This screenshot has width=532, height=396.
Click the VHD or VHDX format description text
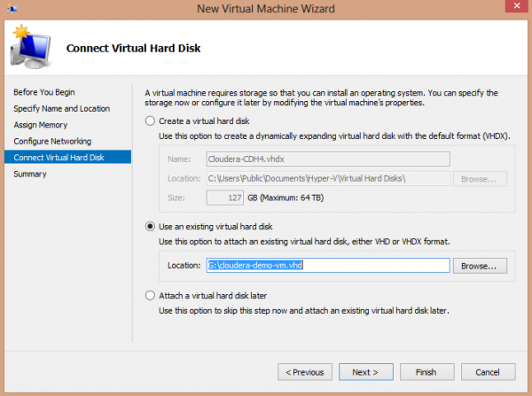(304, 242)
